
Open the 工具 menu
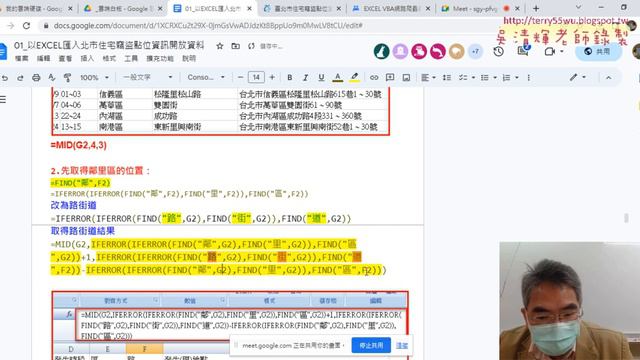point(131,58)
